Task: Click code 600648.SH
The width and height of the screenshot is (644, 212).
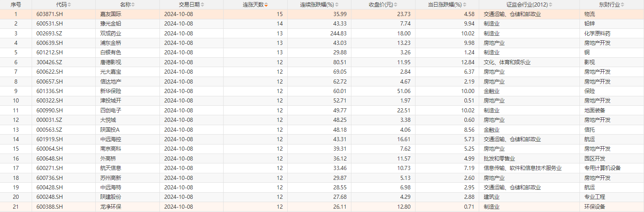Action: pyautogui.click(x=50, y=158)
